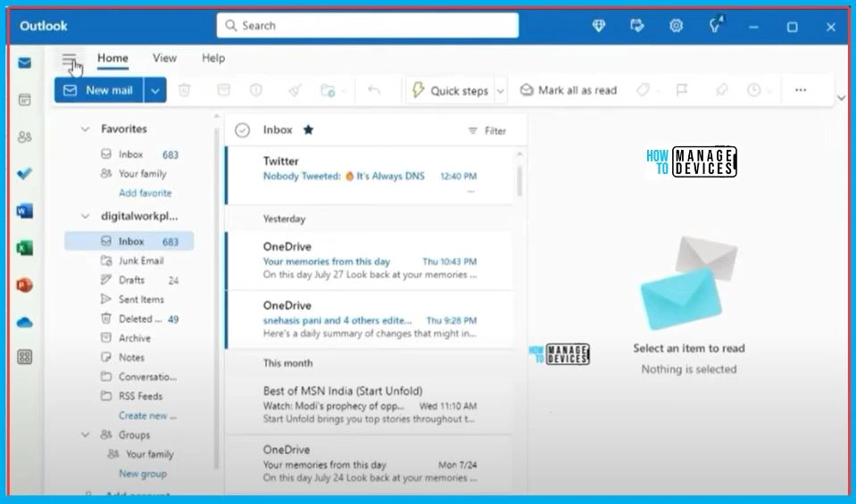Open the Filter dropdown
This screenshot has width=856, height=504.
[487, 131]
